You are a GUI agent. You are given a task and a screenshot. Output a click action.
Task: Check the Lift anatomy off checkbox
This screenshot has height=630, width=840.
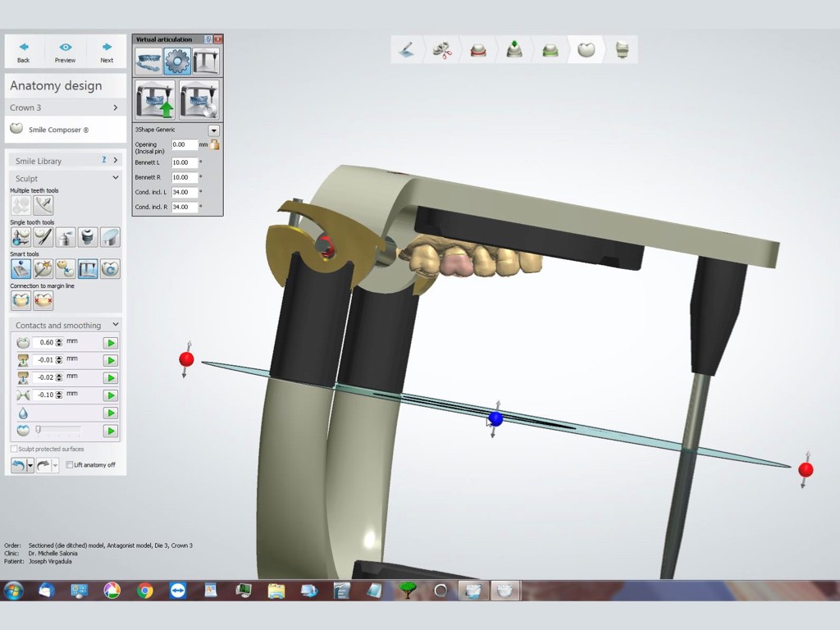click(x=70, y=464)
